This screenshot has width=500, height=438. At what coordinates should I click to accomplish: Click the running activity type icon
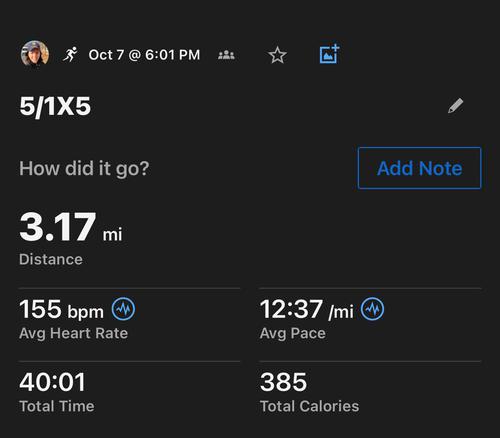[70, 54]
